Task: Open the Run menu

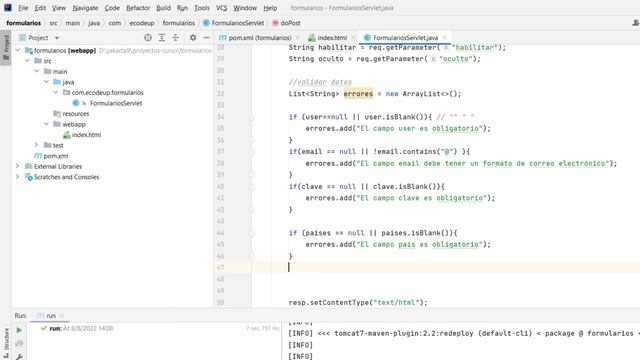Action: (182, 8)
